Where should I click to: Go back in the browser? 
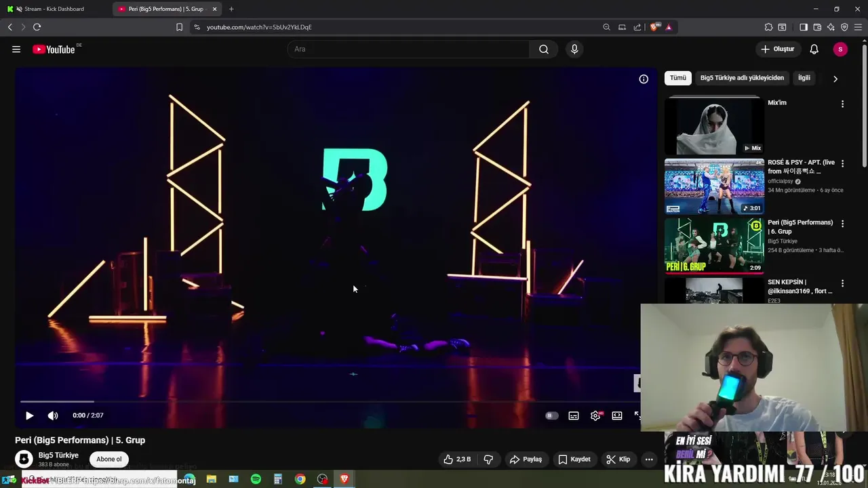tap(9, 27)
